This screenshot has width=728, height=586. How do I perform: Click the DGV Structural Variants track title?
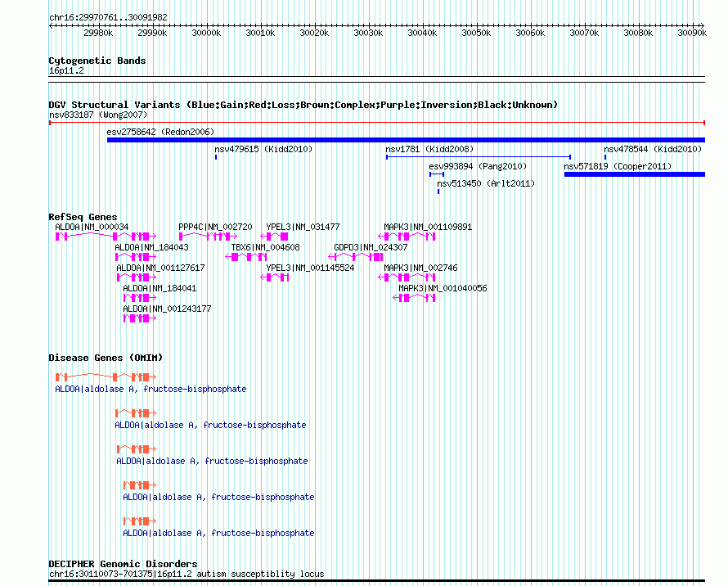(x=303, y=105)
